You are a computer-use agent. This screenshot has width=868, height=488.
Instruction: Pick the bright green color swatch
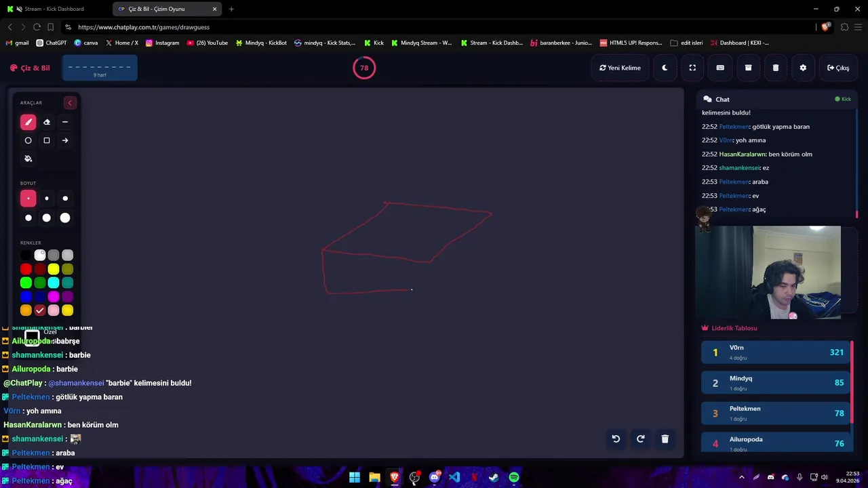pos(26,283)
